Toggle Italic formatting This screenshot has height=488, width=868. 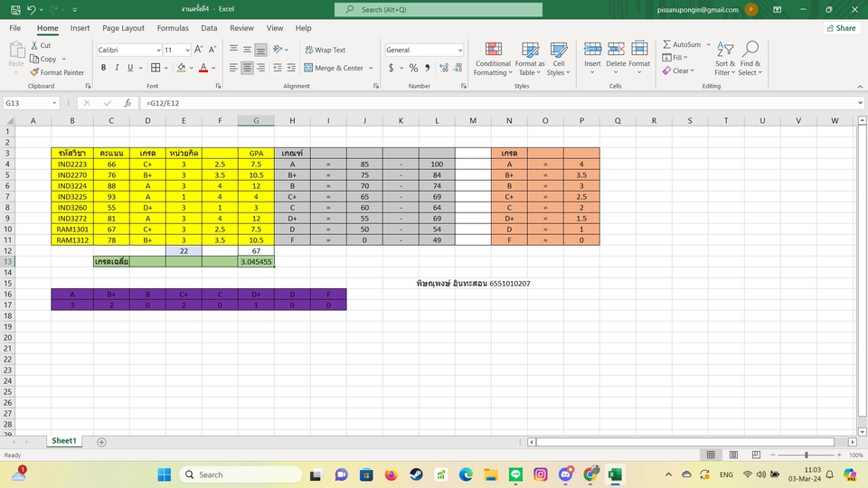point(117,68)
